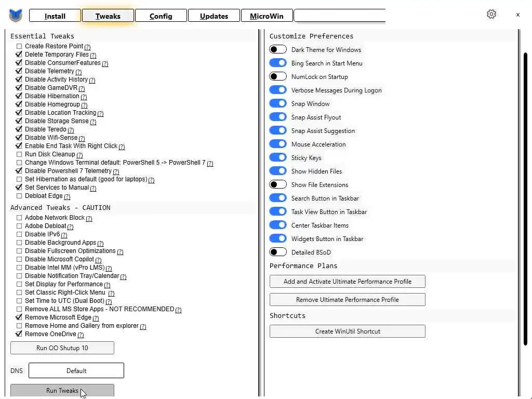Check the Create Restore Point checkbox
532x399 pixels.
(19, 46)
